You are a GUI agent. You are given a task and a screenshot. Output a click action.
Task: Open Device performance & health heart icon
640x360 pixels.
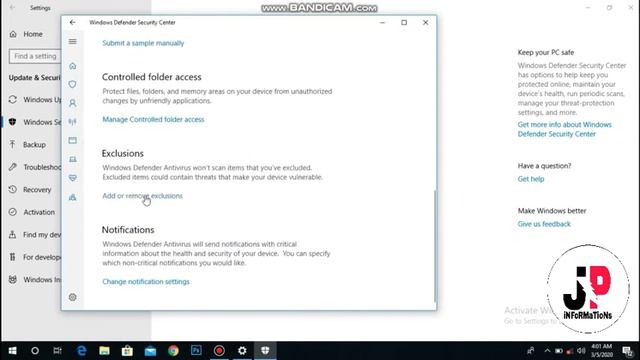coord(73,178)
